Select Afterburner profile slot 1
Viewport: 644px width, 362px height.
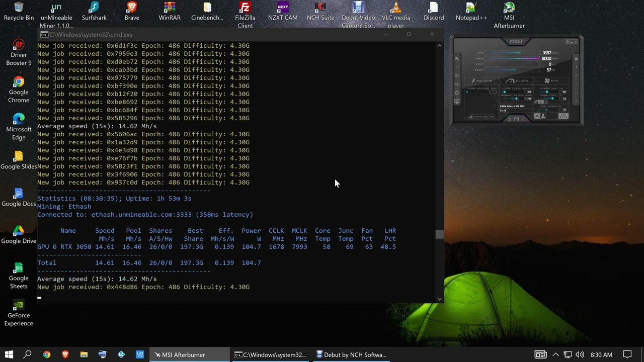(576, 67)
